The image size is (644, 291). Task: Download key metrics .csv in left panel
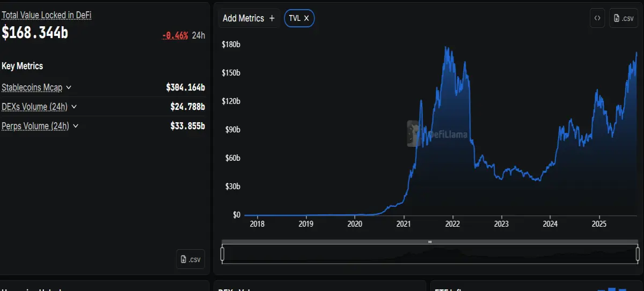click(x=191, y=259)
